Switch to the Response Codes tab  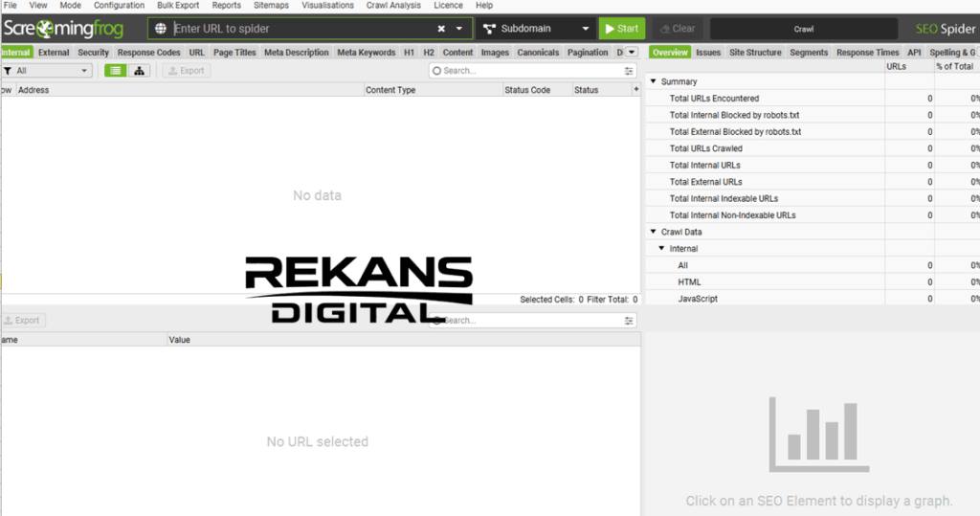pos(148,53)
